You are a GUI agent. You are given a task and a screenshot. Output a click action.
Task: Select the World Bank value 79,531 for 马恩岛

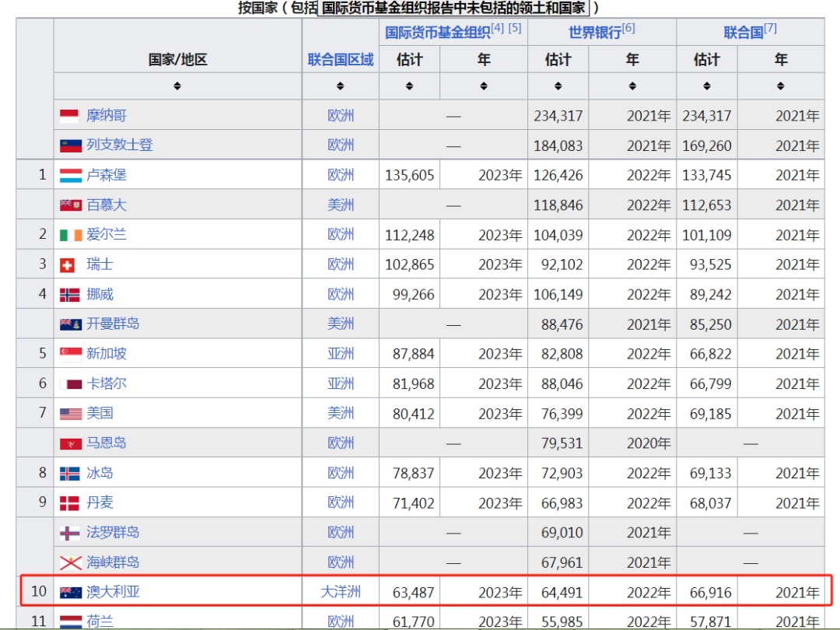pos(562,443)
